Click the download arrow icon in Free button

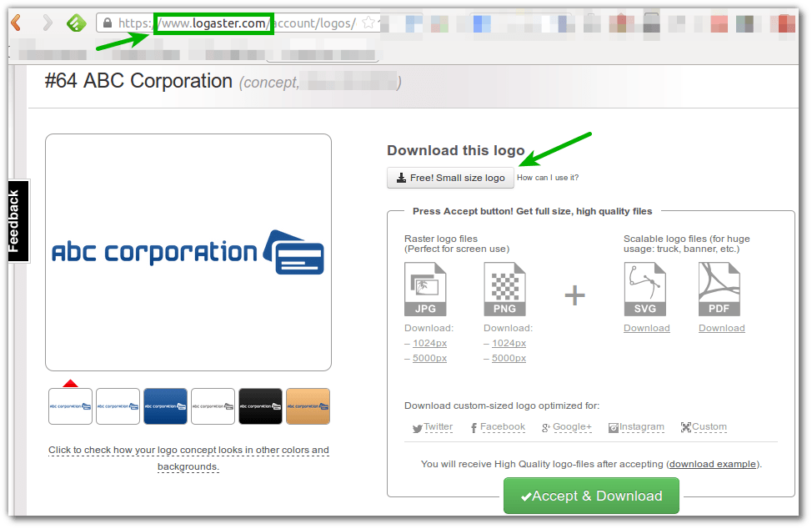[x=401, y=178]
